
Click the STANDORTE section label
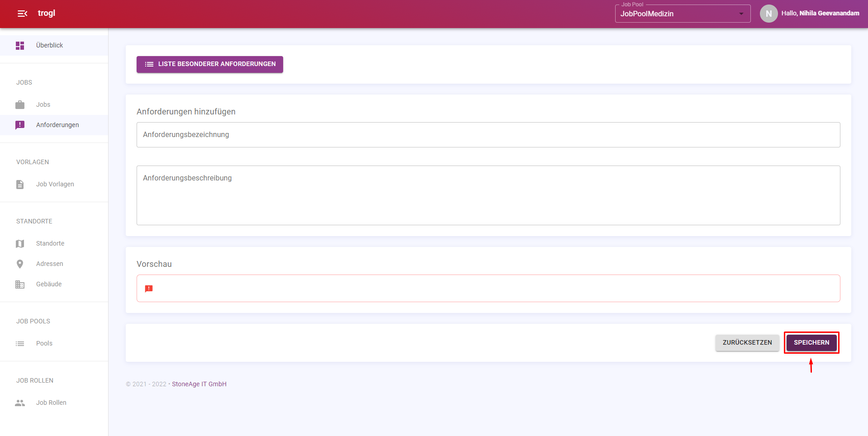point(34,221)
